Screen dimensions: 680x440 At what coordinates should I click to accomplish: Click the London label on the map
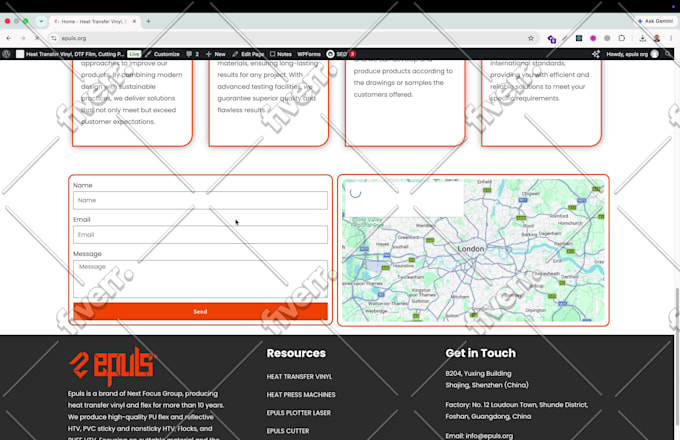tap(471, 249)
